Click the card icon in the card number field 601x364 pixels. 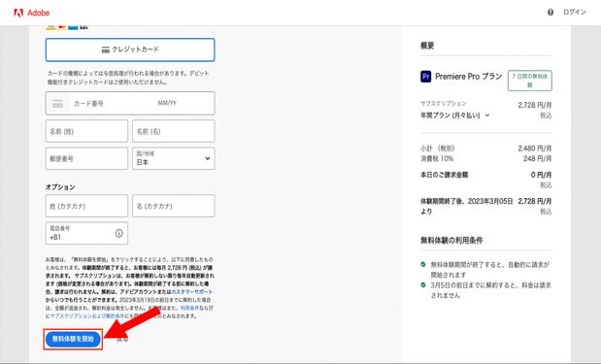click(57, 104)
